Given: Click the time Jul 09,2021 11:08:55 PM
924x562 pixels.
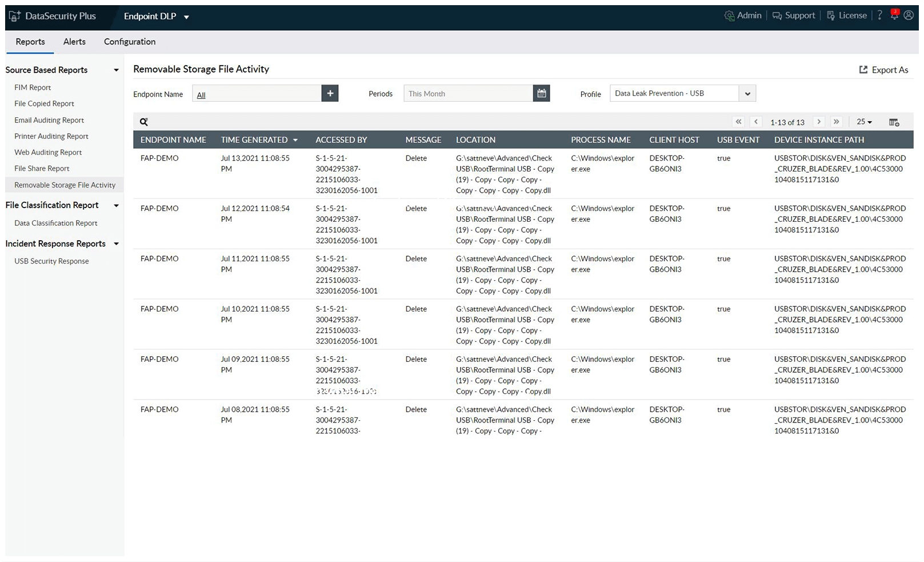Looking at the screenshot, I should (255, 365).
